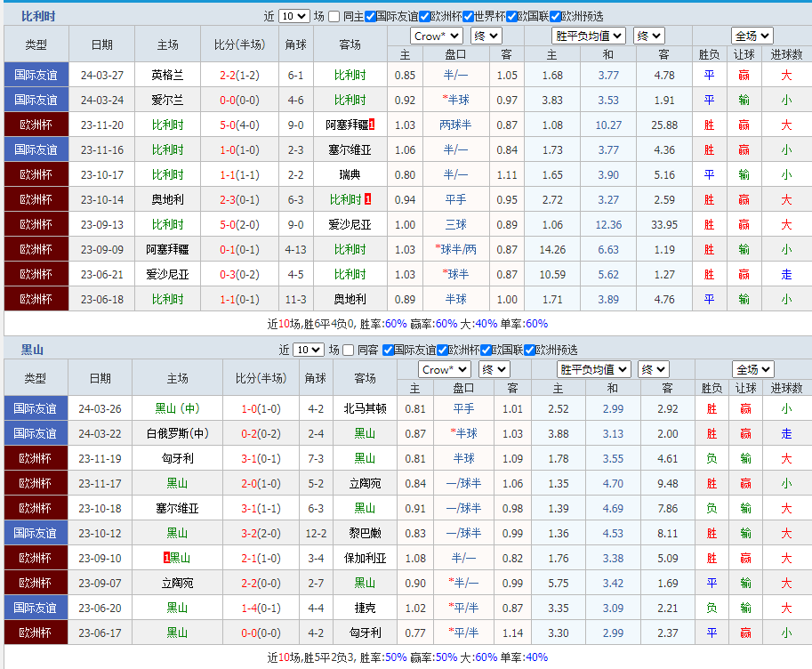The width and height of the screenshot is (812, 669).
Task: Enable the 同主 checkbox for 比利时
Action: pyautogui.click(x=334, y=16)
